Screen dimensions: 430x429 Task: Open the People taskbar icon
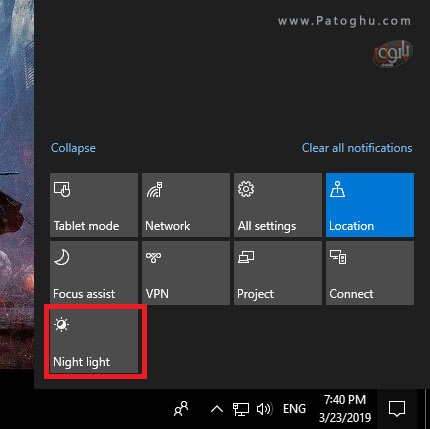pyautogui.click(x=181, y=409)
